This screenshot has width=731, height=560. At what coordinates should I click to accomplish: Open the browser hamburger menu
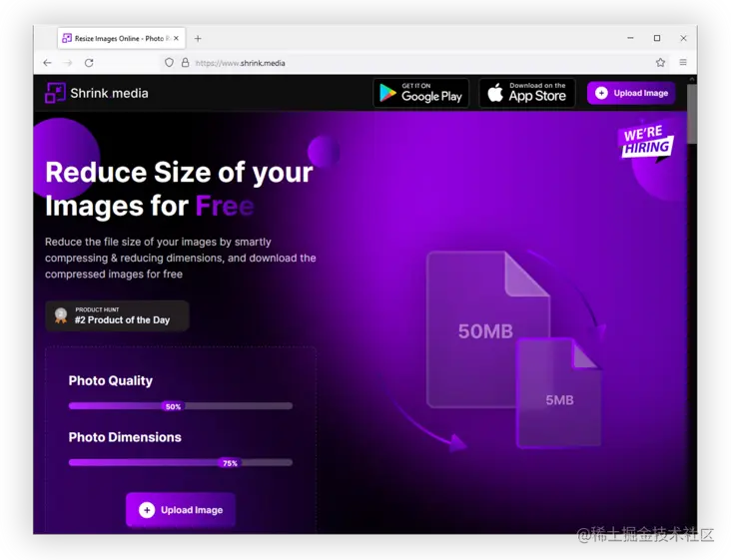683,63
